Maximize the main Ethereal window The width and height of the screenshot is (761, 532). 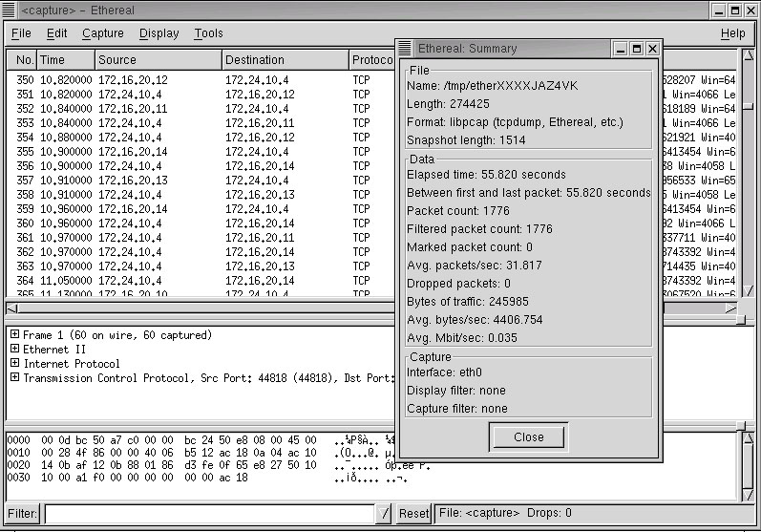[x=735, y=11]
